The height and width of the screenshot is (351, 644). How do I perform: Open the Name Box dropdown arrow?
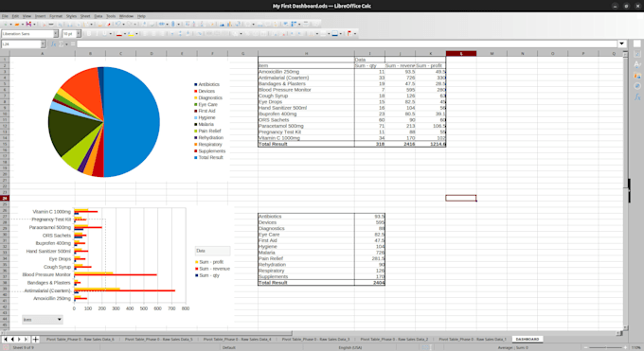click(x=43, y=44)
